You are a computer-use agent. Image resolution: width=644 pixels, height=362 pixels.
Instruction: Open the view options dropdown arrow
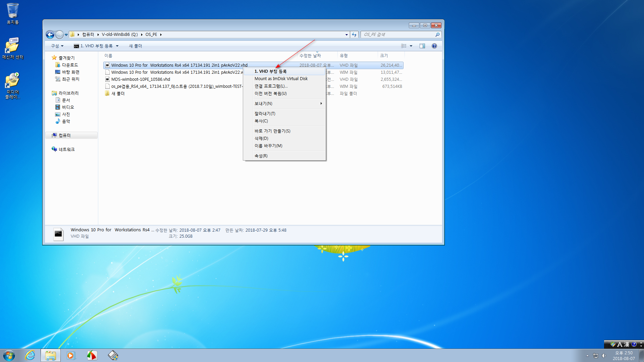coord(411,46)
